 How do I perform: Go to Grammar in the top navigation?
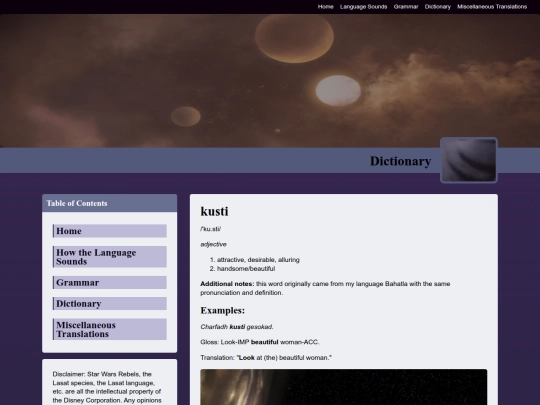point(406,7)
